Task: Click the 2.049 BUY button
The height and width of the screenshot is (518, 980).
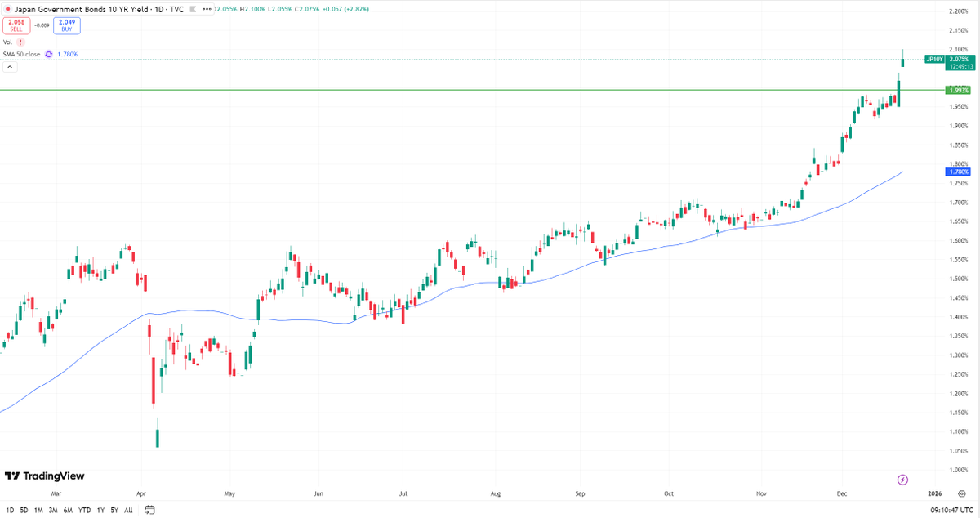Action: tap(67, 25)
